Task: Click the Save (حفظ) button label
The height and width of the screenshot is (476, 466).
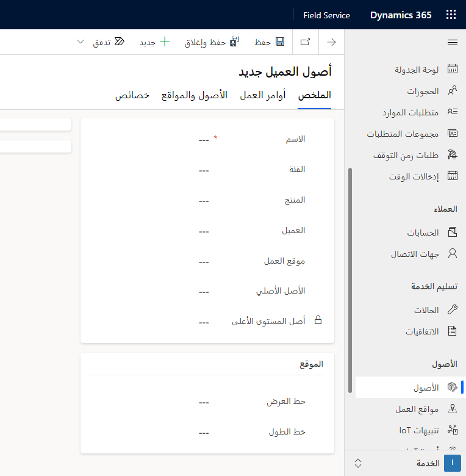Action: (262, 42)
